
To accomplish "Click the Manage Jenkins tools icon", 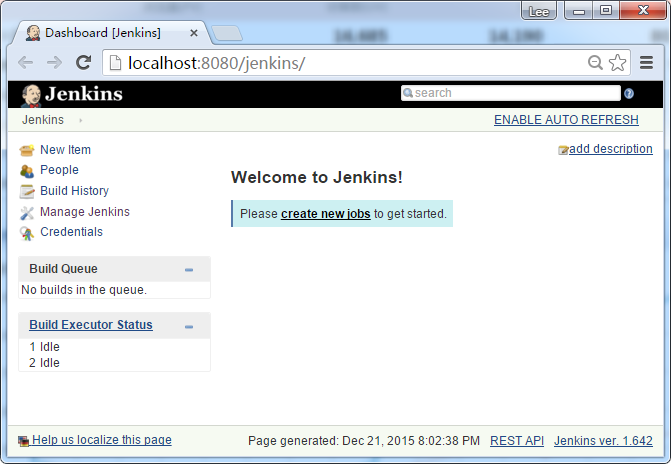I will pyautogui.click(x=27, y=212).
